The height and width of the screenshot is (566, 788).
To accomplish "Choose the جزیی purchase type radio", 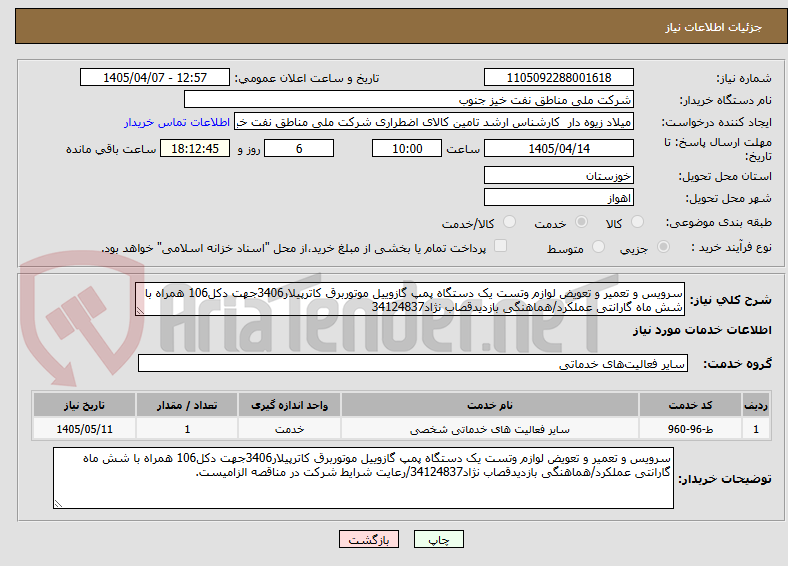I will coord(663,246).
